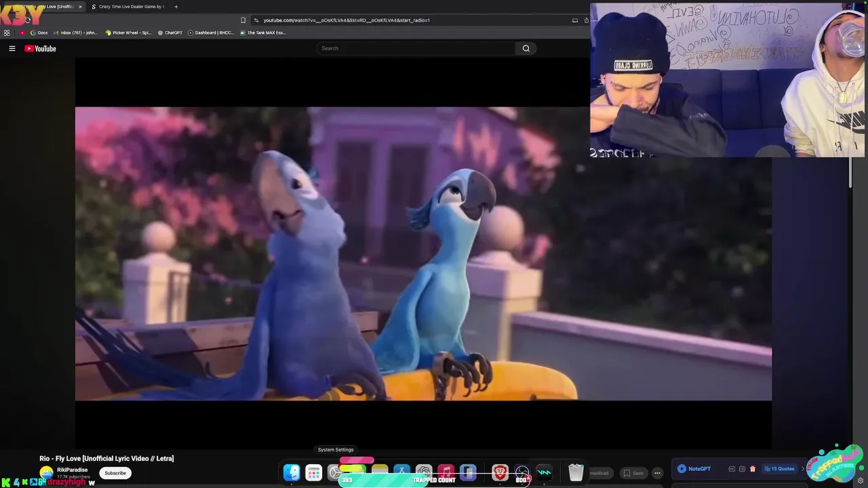Open Music app from the dock
Screen dimensions: 868x488
446,472
